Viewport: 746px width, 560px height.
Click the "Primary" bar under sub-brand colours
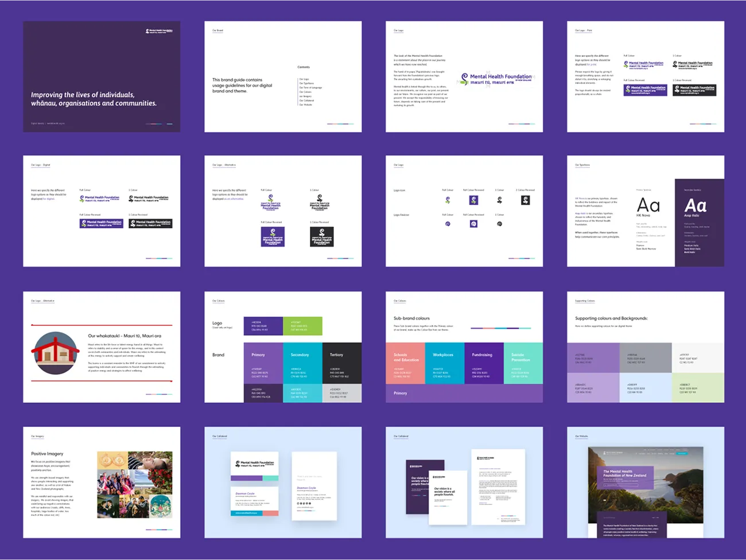click(x=464, y=393)
